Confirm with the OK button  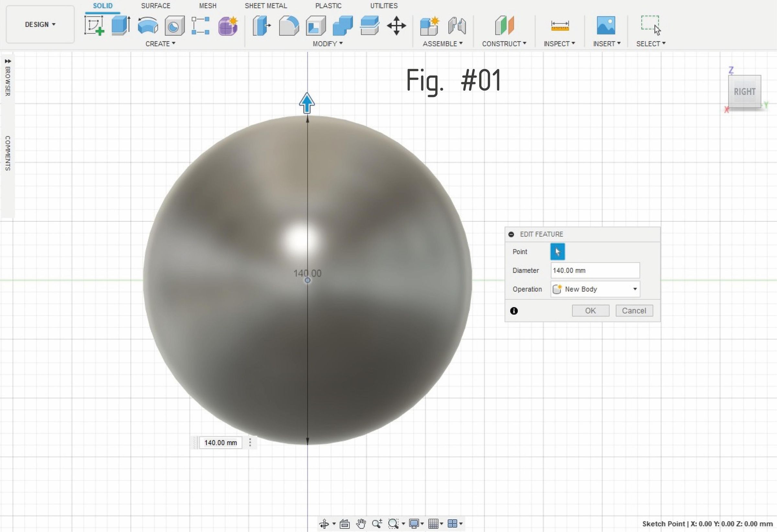tap(591, 310)
